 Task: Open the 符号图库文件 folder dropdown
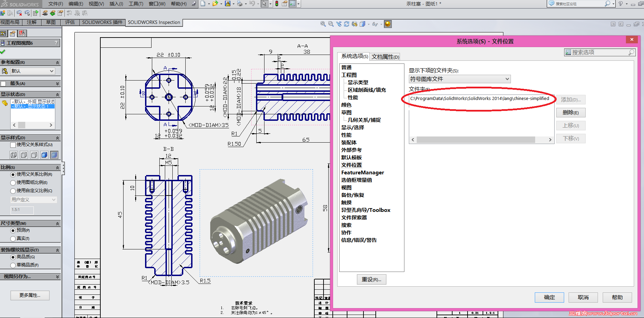click(460, 79)
